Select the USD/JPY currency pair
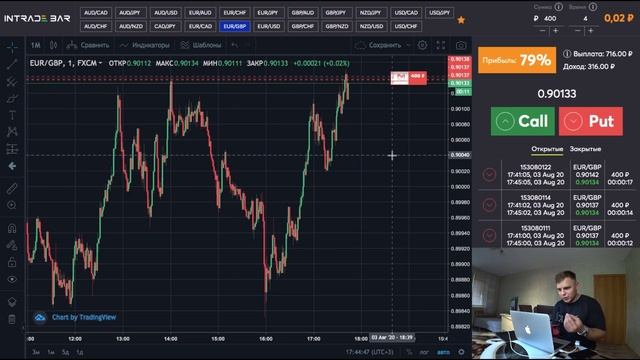 pos(440,13)
